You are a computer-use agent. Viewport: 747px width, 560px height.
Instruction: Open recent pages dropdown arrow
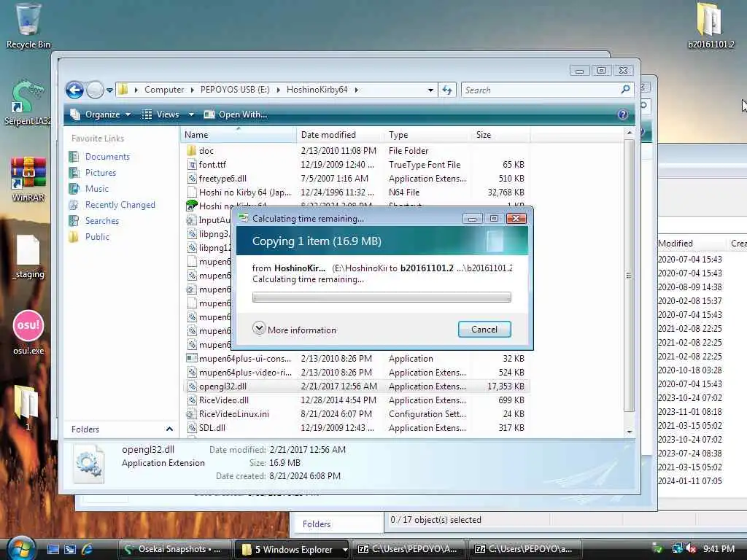point(109,90)
